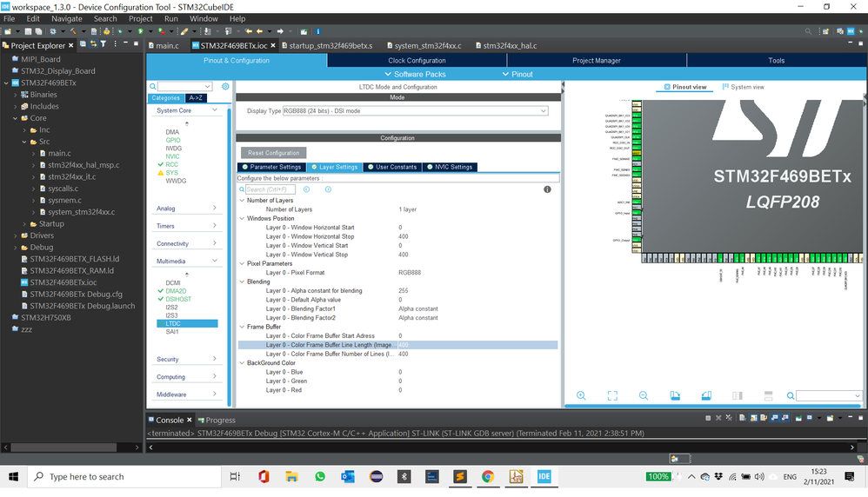Click the STM32CubeIDE taskbar icon
868x497 pixels.
pos(544,476)
